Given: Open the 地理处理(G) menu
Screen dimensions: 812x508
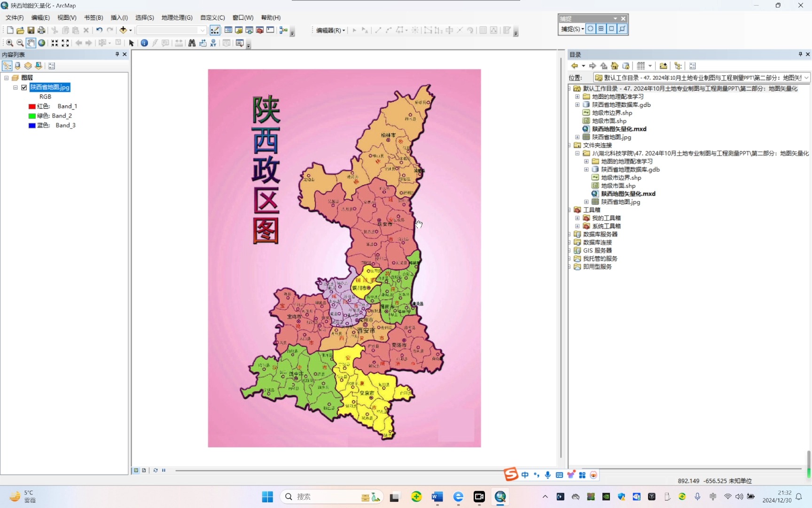Looking at the screenshot, I should click(176, 17).
